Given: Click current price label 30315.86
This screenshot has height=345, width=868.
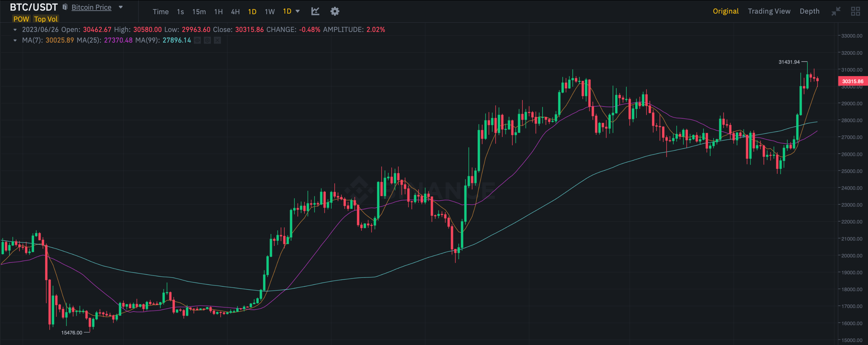Looking at the screenshot, I should coord(853,81).
